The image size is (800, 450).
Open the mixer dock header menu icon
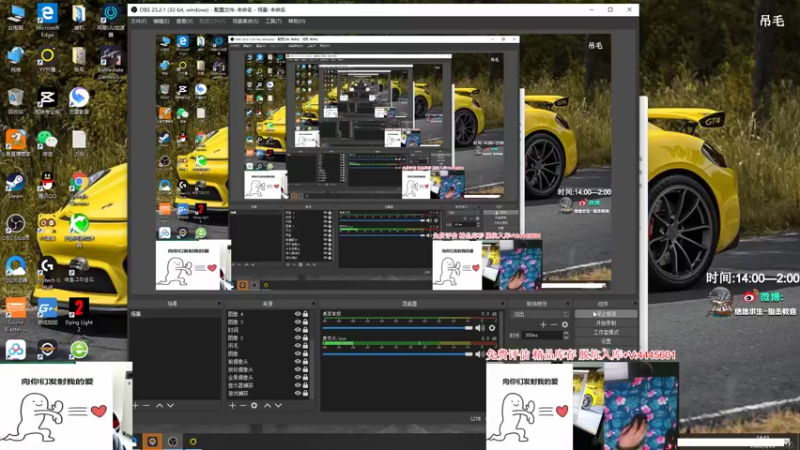coord(502,304)
